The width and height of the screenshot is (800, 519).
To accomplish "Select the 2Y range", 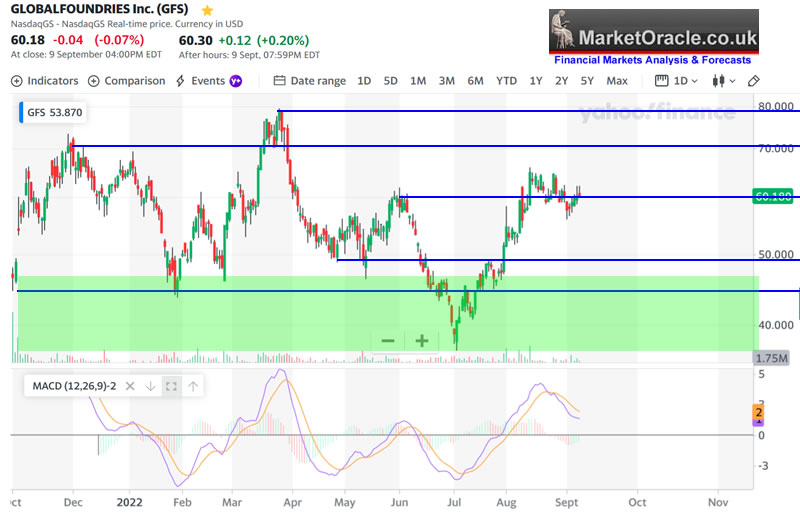I will click(x=561, y=81).
